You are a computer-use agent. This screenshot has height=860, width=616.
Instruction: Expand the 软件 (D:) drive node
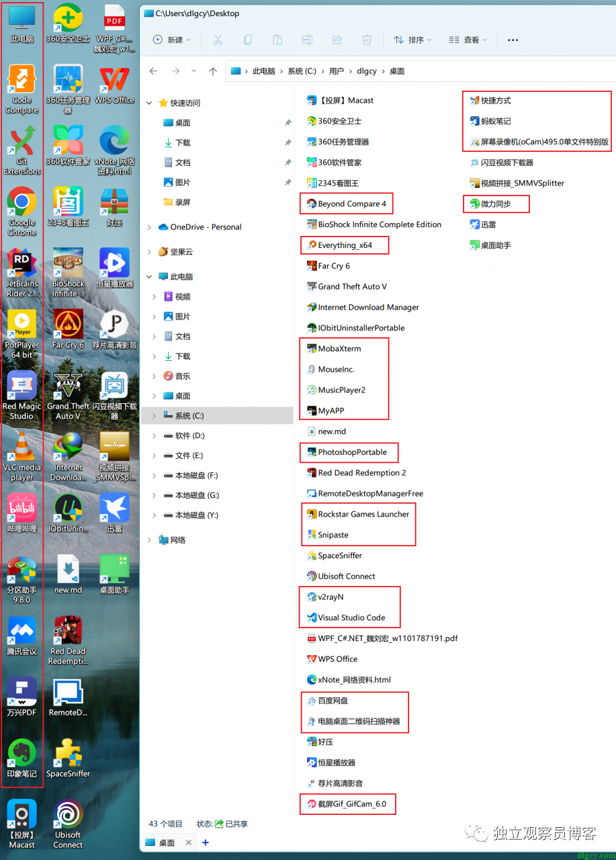(x=156, y=436)
